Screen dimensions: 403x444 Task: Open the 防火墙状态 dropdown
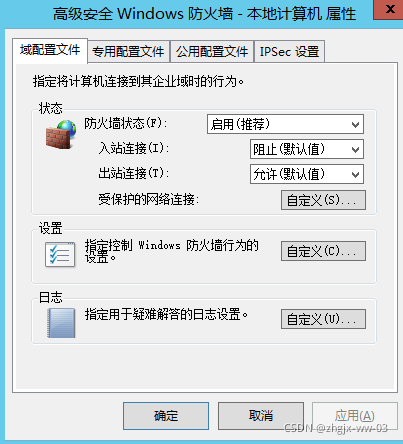tap(355, 125)
